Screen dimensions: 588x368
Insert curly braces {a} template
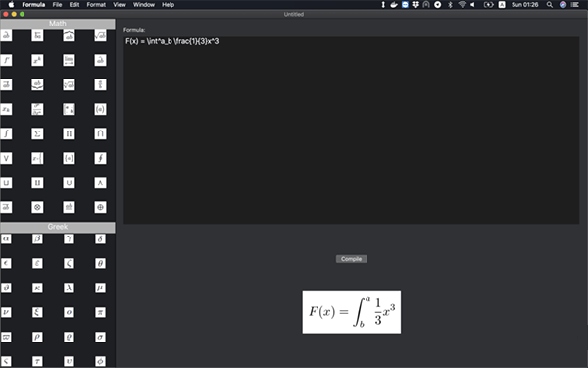[x=69, y=158]
